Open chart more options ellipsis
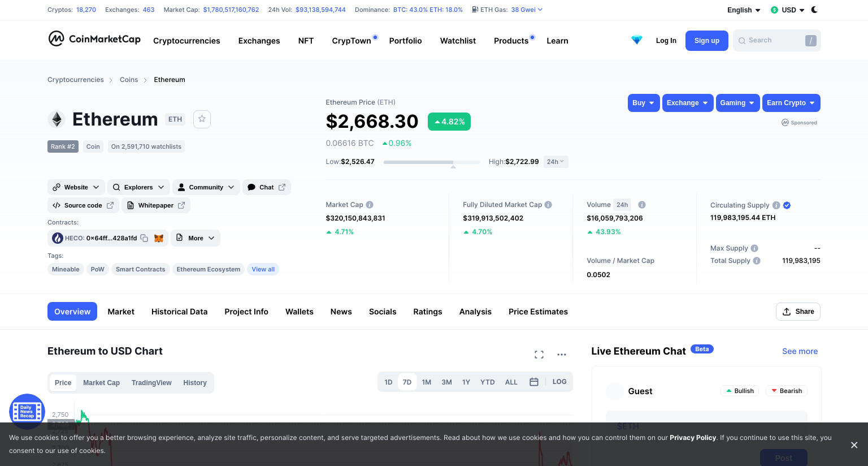868x466 pixels. pos(562,355)
